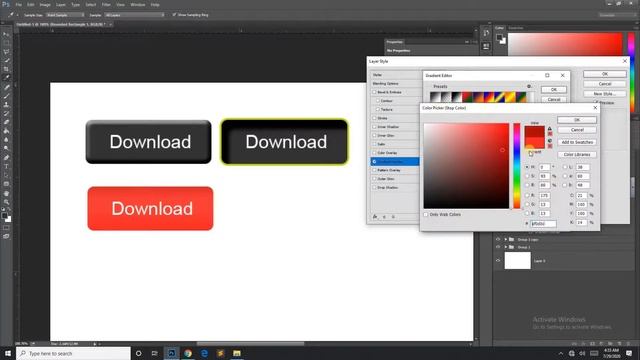
Task: Expand Group 1 folder
Action: tap(506, 247)
